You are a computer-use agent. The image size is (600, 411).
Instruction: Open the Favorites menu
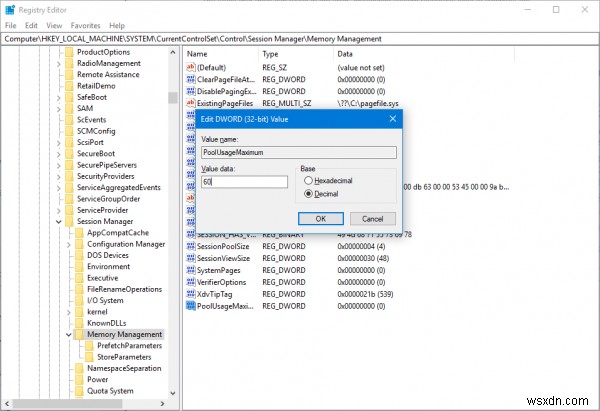tap(85, 26)
